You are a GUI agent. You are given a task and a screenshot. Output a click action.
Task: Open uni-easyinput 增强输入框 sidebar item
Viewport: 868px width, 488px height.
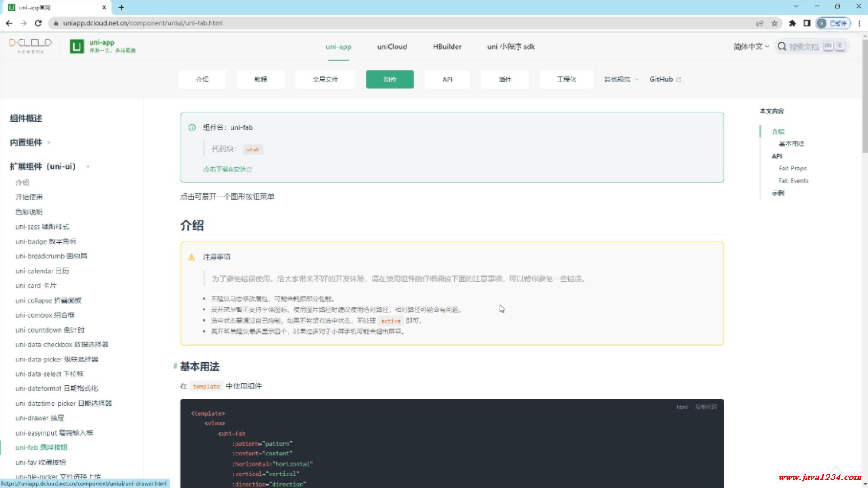pos(54,433)
